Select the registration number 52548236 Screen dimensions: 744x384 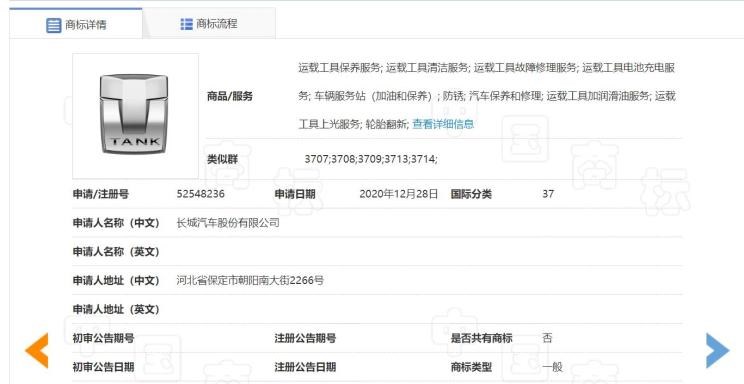point(200,194)
